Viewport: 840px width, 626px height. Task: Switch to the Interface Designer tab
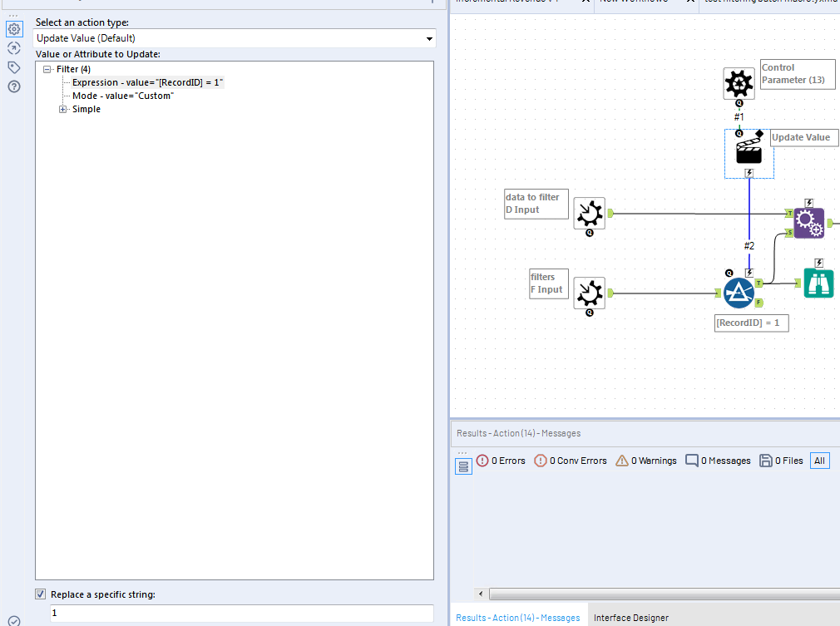[x=631, y=618]
